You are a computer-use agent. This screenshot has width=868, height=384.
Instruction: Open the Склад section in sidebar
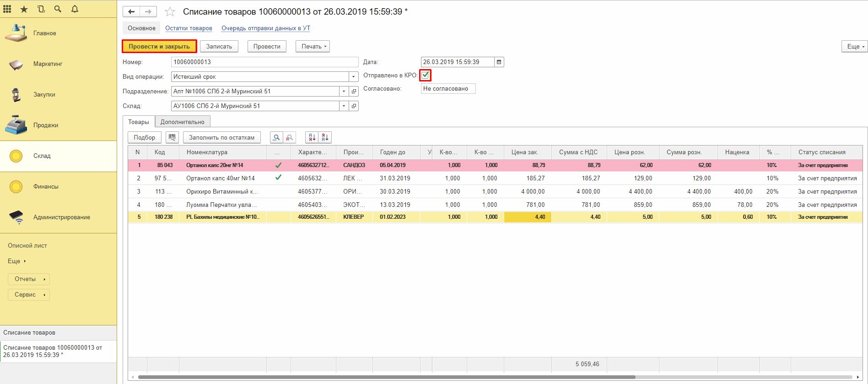pos(42,156)
